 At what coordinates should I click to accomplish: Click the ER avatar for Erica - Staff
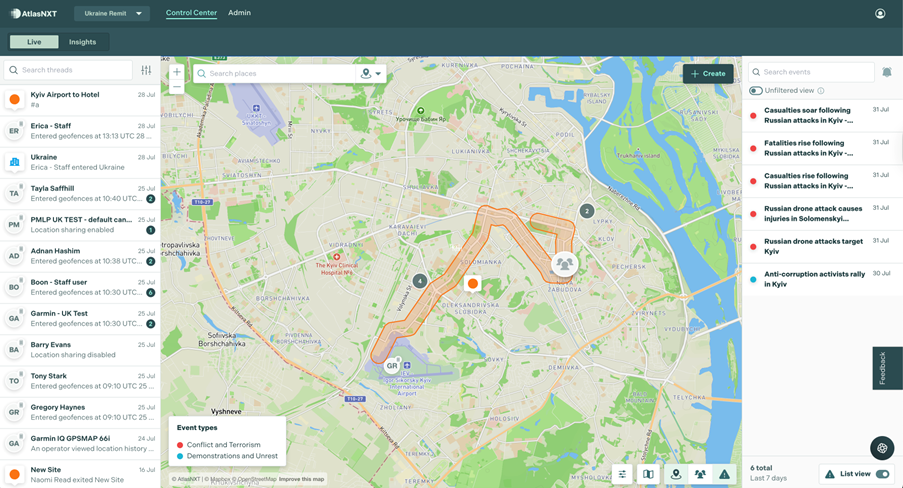point(14,131)
